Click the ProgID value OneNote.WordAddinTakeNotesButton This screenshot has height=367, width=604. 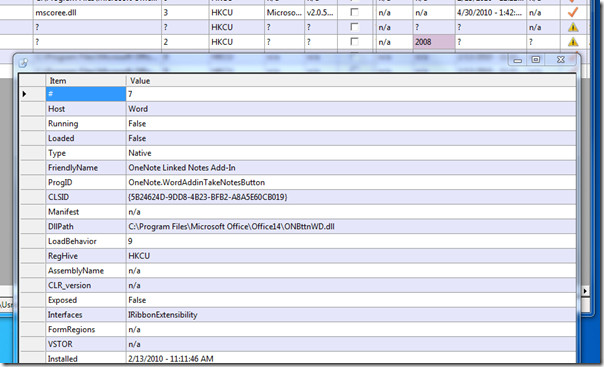pos(196,183)
